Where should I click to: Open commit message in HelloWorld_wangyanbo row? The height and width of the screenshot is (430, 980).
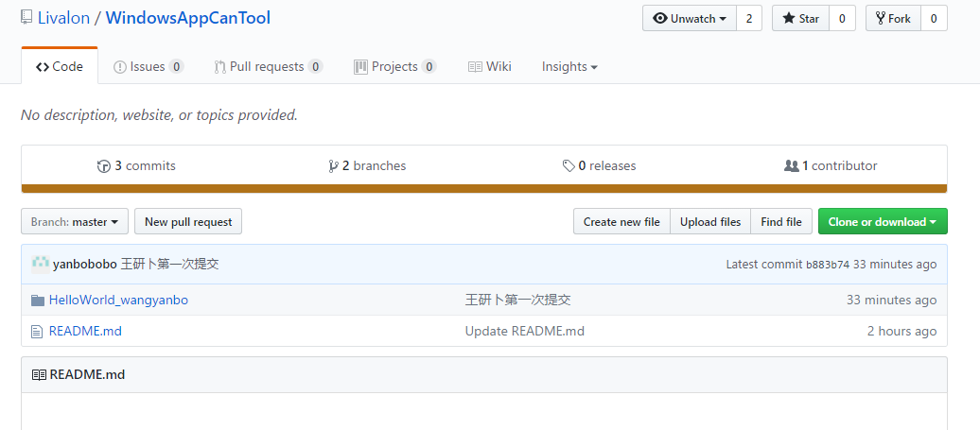(518, 301)
